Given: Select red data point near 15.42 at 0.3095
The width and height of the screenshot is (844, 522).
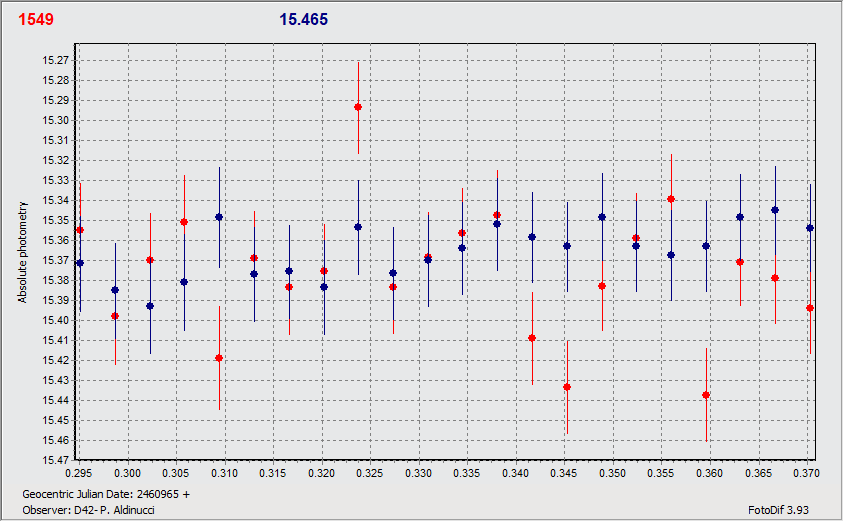Looking at the screenshot, I should (x=219, y=358).
